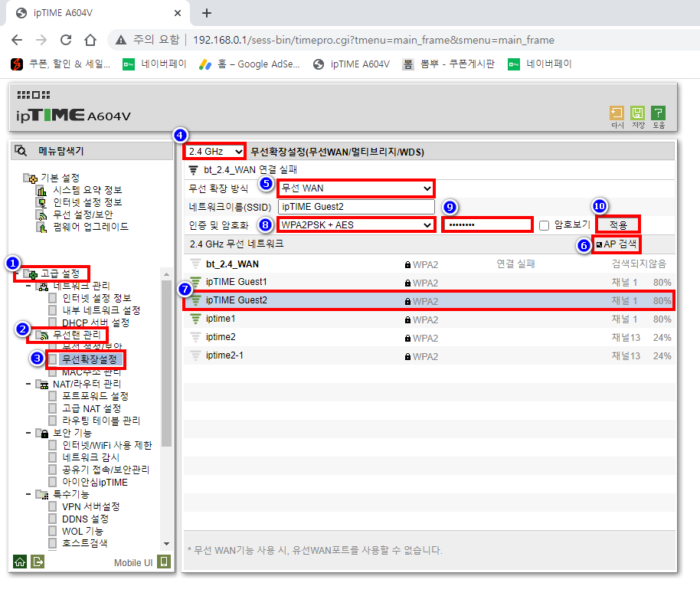Open 고급 설정 folder in menu tree
This screenshot has height=596, width=700.
coord(51,273)
